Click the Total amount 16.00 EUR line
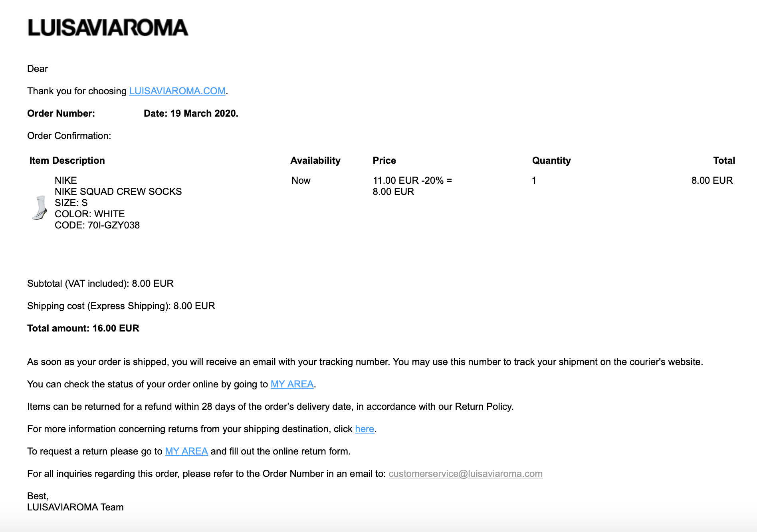Image resolution: width=757 pixels, height=532 pixels. [83, 328]
